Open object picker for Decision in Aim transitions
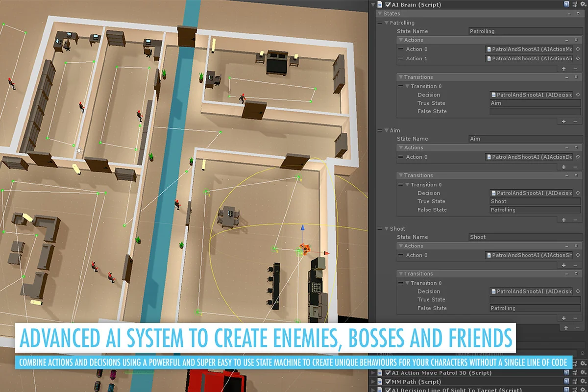The height and width of the screenshot is (392, 588). click(579, 193)
